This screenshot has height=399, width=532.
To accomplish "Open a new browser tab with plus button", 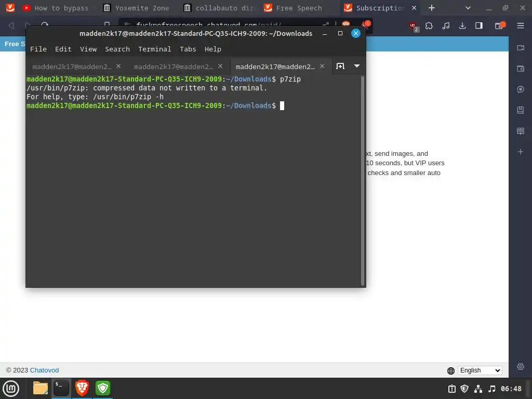I will (x=431, y=8).
